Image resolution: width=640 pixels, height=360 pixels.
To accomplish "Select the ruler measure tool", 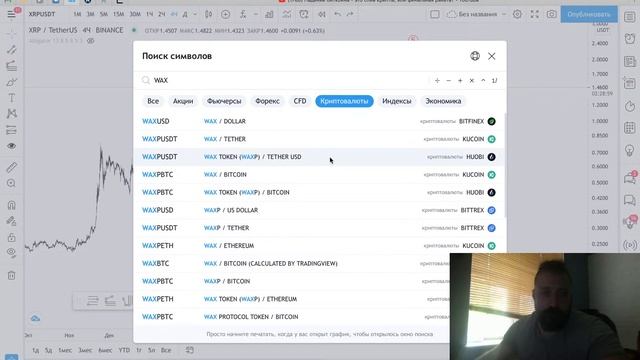I will pyautogui.click(x=11, y=167).
